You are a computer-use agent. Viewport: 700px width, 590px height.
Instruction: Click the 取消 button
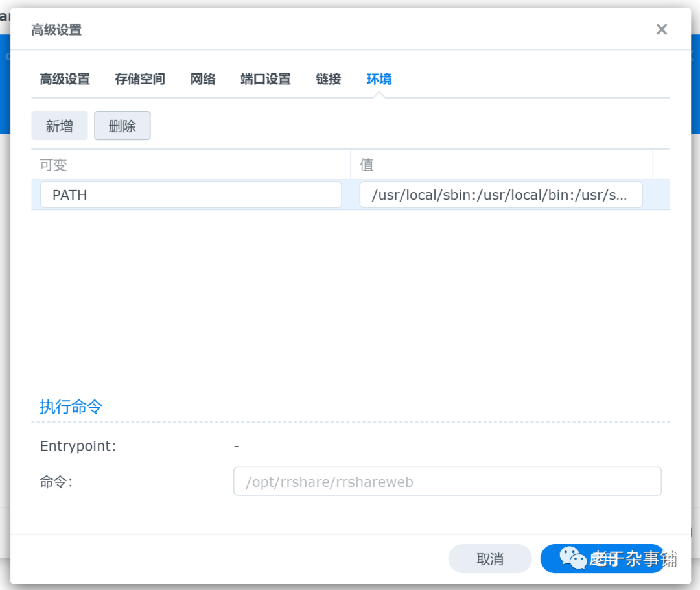[x=490, y=559]
